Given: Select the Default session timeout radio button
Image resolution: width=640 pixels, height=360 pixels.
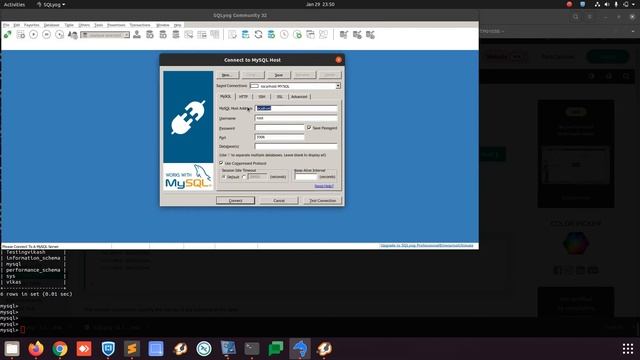Looking at the screenshot, I should pos(224,177).
